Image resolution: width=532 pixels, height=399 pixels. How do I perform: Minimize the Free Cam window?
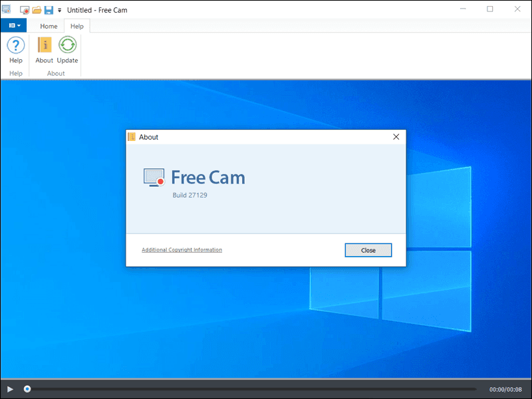point(463,9)
